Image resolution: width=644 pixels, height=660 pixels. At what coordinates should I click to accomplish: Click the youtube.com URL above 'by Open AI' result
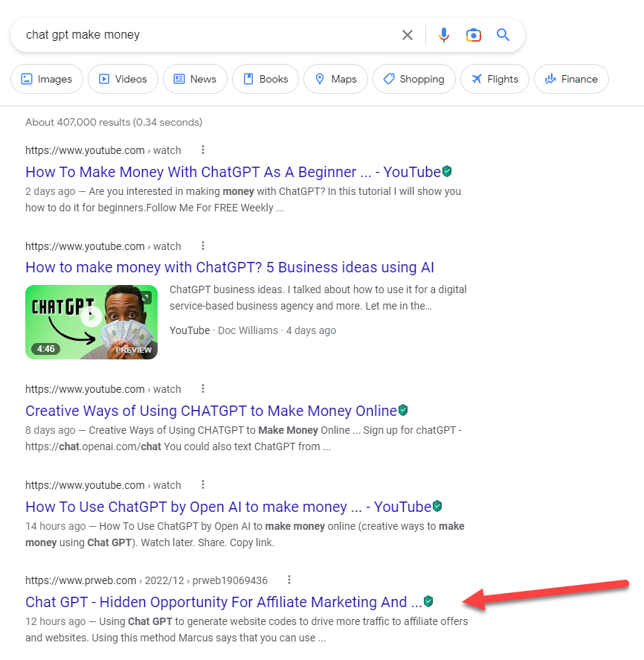103,485
